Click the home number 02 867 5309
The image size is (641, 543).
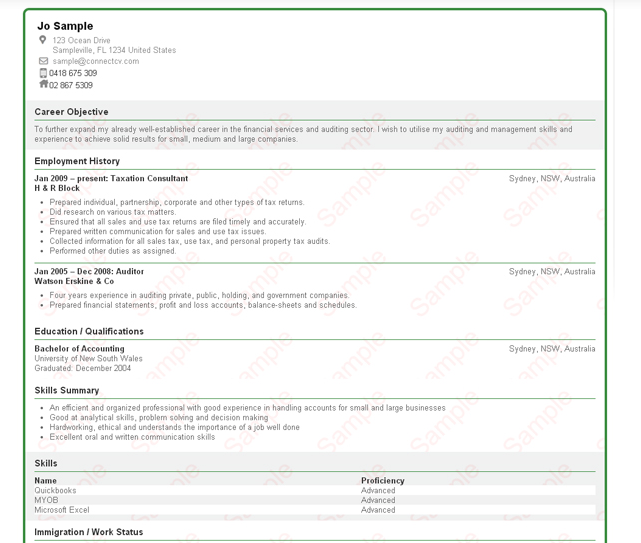click(71, 85)
